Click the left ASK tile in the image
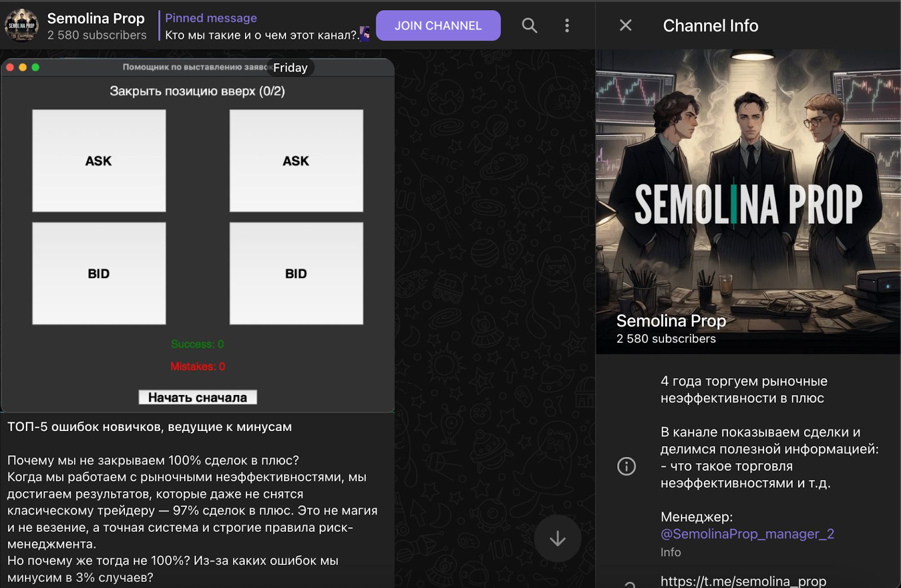Image resolution: width=901 pixels, height=588 pixels. pyautogui.click(x=99, y=161)
